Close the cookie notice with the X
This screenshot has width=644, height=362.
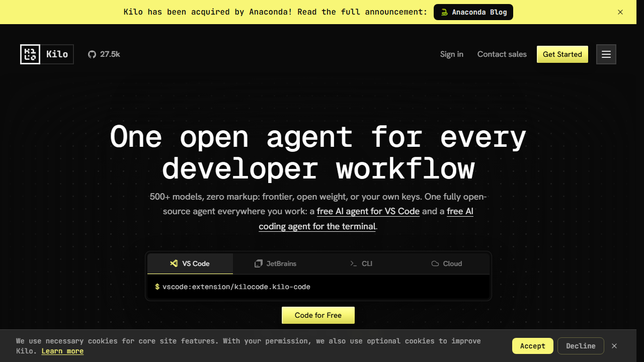[614, 346]
